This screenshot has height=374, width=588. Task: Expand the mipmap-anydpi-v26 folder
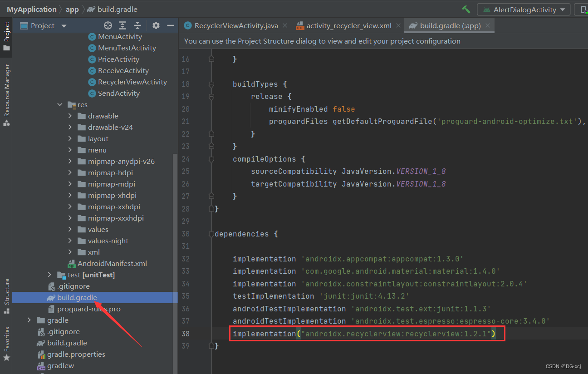pyautogui.click(x=70, y=161)
